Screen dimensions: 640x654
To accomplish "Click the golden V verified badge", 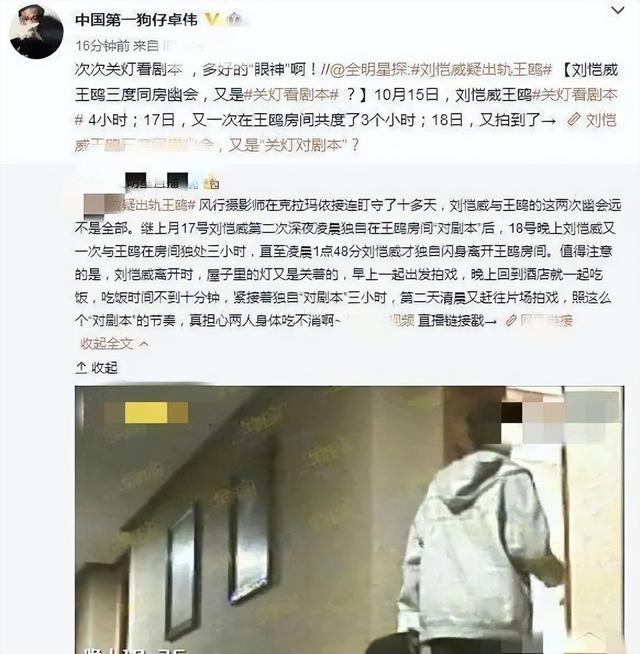I will 212,19.
